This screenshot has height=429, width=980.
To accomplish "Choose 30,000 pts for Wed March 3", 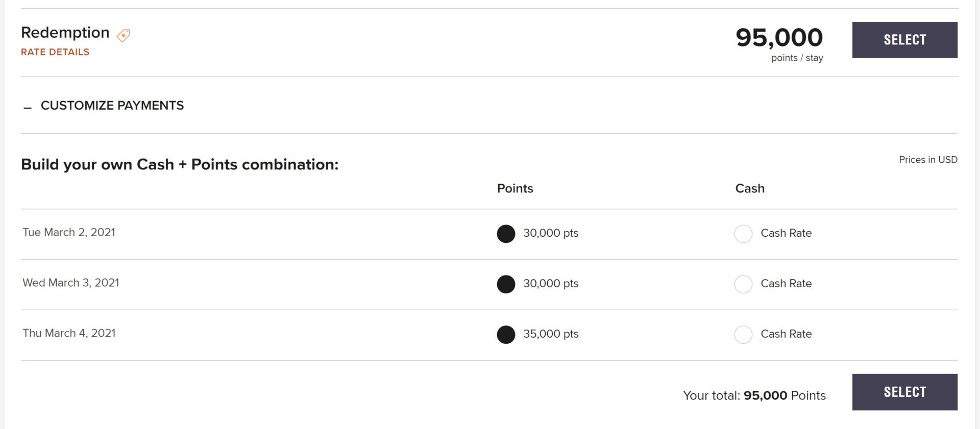I will [506, 284].
